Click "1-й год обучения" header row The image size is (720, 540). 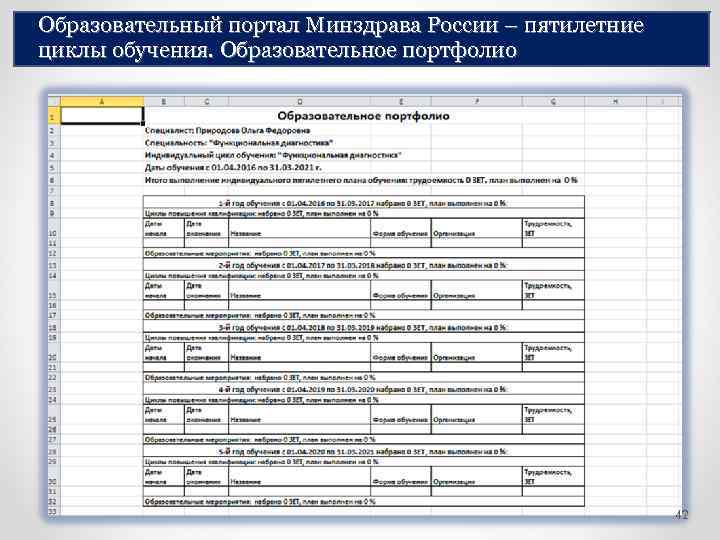(x=364, y=202)
